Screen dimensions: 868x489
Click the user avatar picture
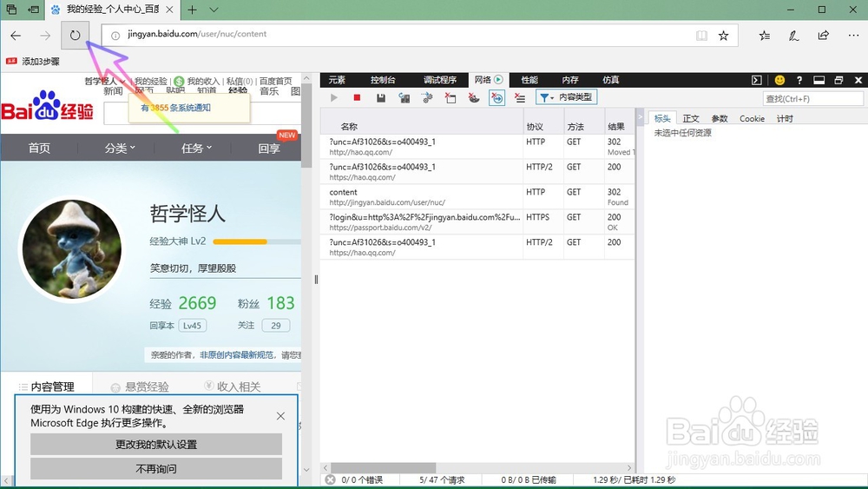(72, 249)
